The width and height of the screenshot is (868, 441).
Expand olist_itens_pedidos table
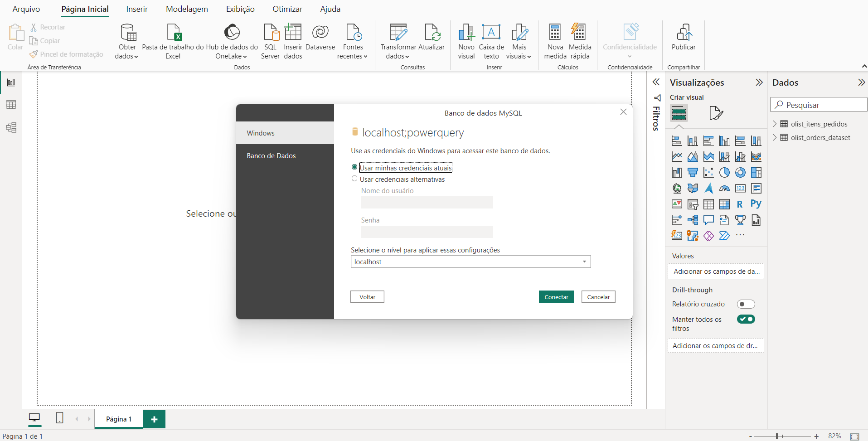775,124
